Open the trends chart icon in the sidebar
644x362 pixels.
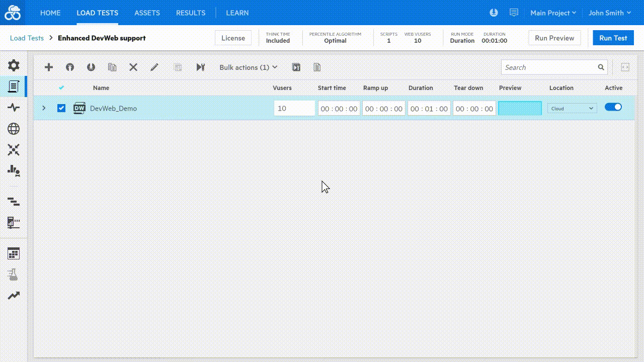point(14,296)
